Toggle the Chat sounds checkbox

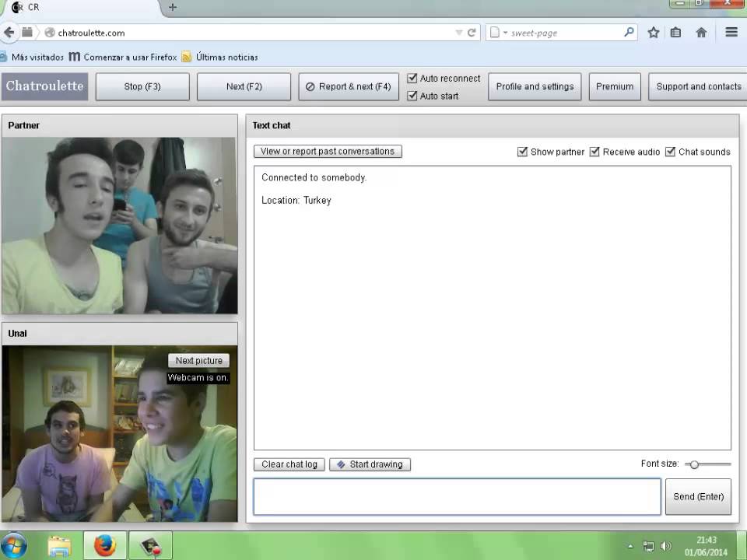point(670,152)
